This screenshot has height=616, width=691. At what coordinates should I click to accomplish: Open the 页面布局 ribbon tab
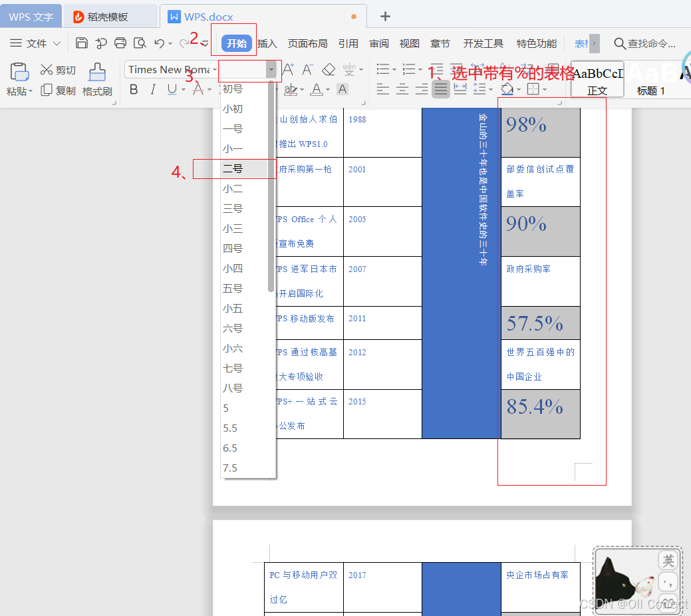coord(308,44)
